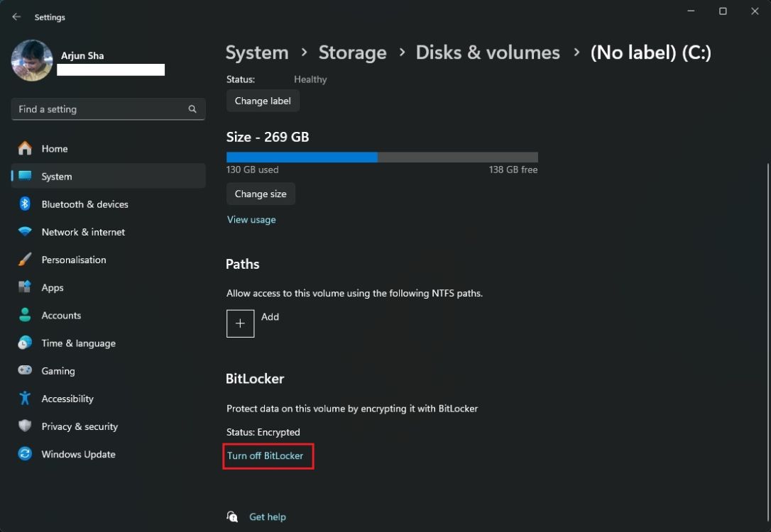Open Privacy & security settings
This screenshot has height=532, width=771.
click(x=80, y=426)
